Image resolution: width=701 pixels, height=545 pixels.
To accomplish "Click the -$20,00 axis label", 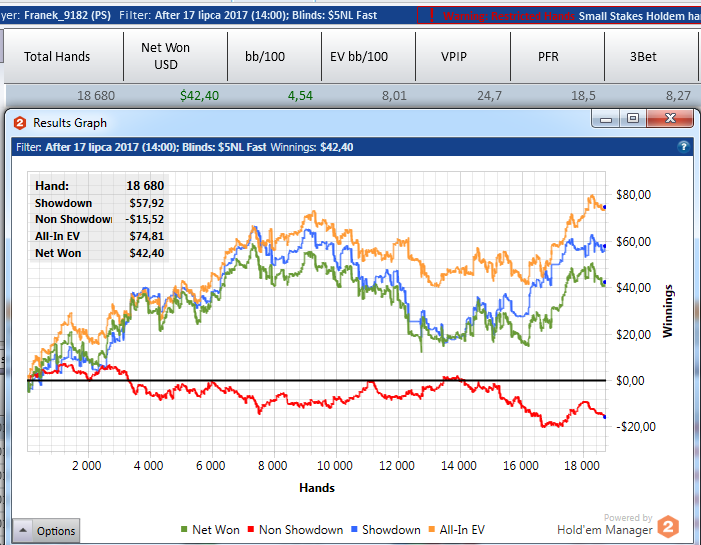I will coord(635,427).
